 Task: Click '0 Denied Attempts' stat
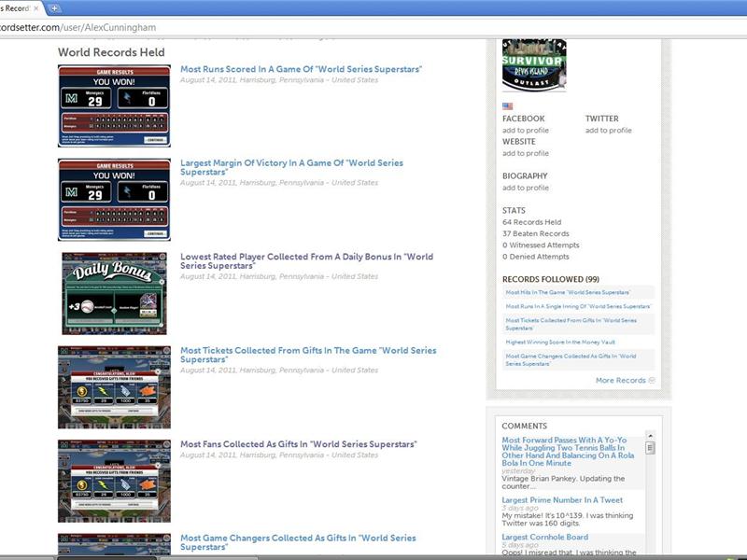tap(535, 256)
